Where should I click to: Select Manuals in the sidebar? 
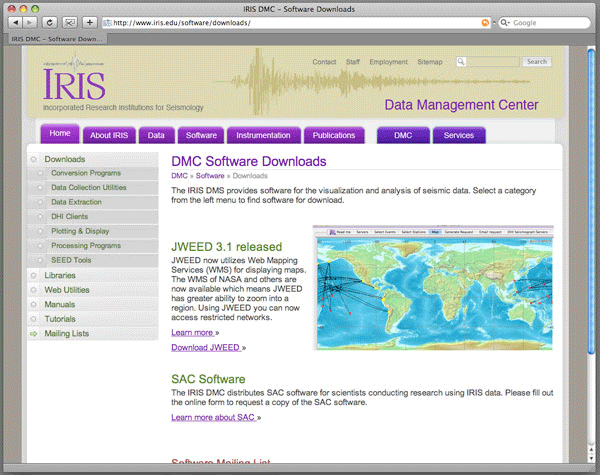click(x=93, y=305)
